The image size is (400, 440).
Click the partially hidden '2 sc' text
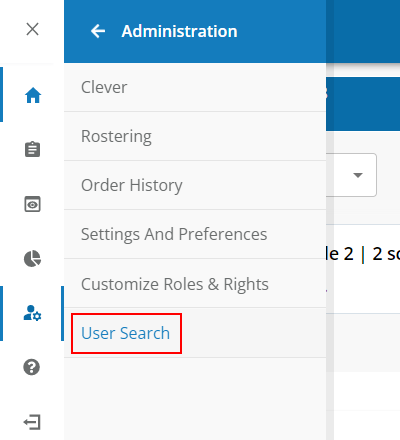click(386, 254)
